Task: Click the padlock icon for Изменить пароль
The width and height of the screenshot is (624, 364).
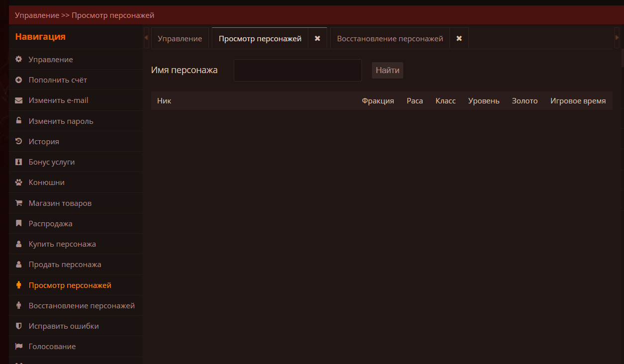Action: point(19,121)
